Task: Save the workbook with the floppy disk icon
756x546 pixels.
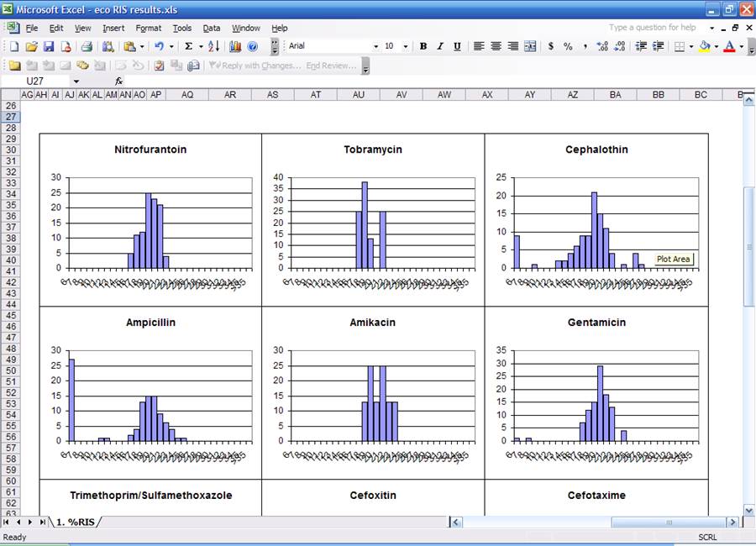Action: pos(48,46)
